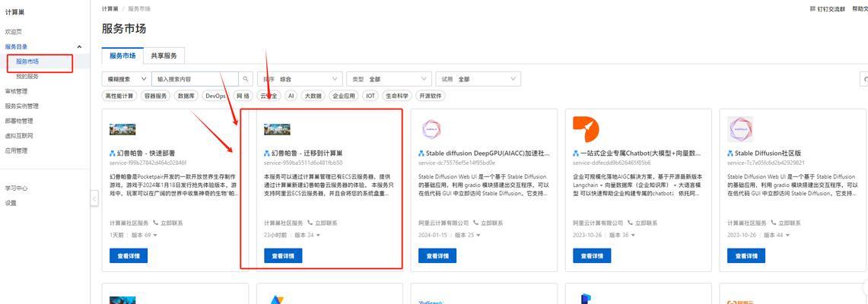
Task: Click the 计算巢 breadcrumb link
Action: [x=110, y=9]
